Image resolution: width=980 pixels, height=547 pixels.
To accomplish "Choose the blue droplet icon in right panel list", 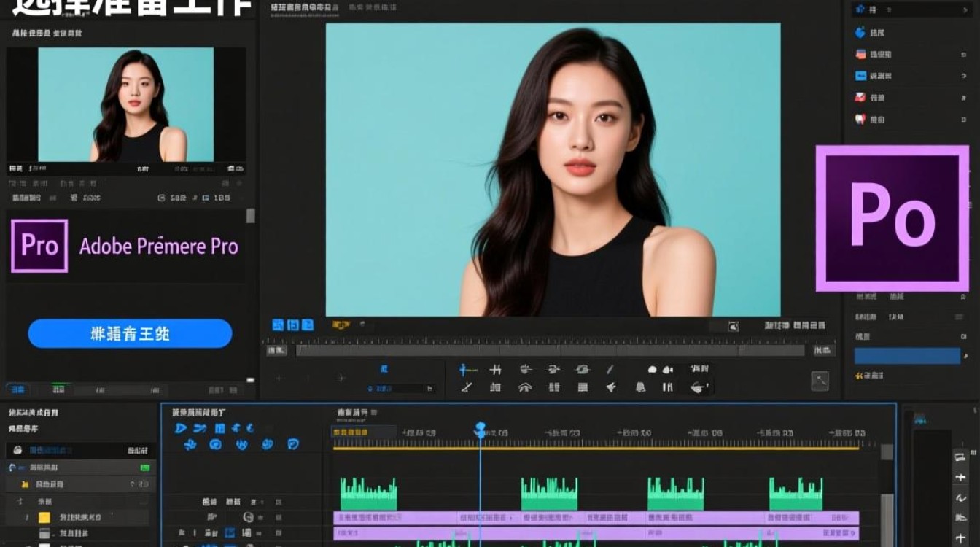I will click(x=860, y=32).
